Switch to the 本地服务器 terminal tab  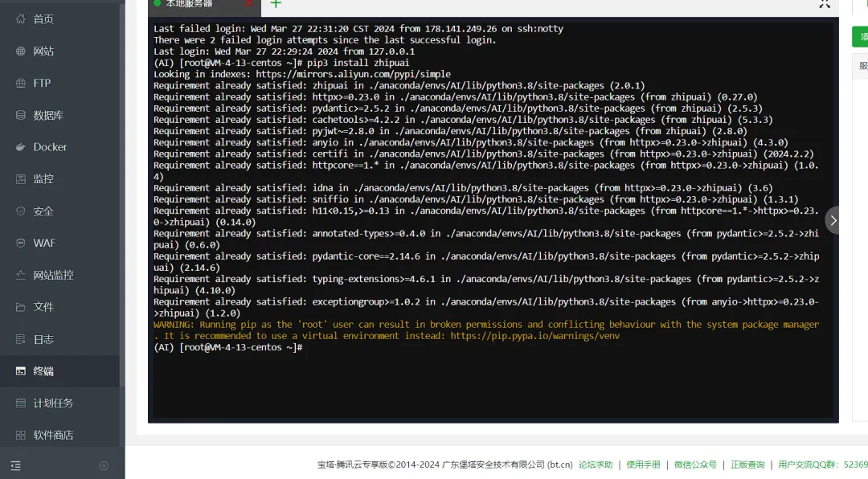pos(190,4)
